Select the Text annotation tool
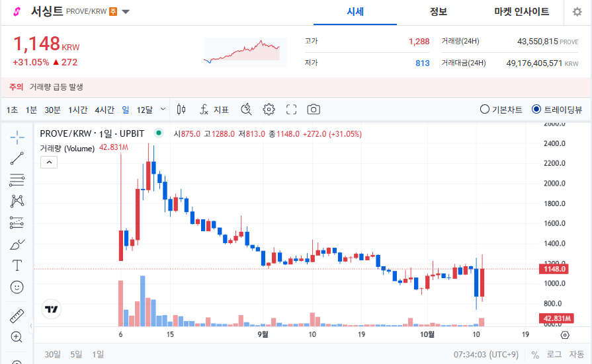The width and height of the screenshot is (592, 364). [17, 266]
